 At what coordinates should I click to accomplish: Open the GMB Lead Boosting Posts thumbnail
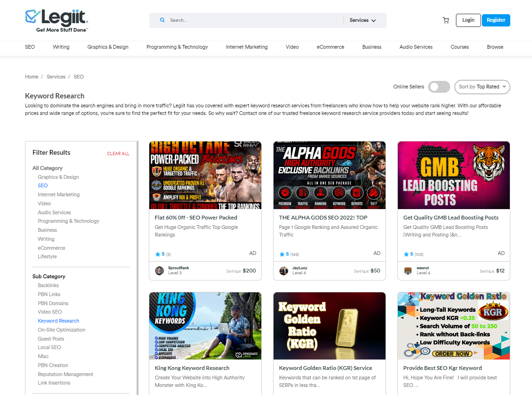click(x=454, y=175)
